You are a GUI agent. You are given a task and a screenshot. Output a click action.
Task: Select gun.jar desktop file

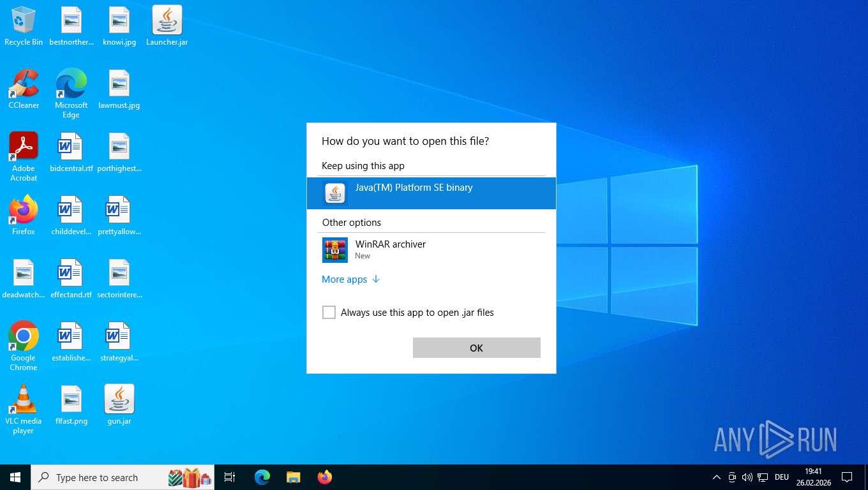[119, 405]
